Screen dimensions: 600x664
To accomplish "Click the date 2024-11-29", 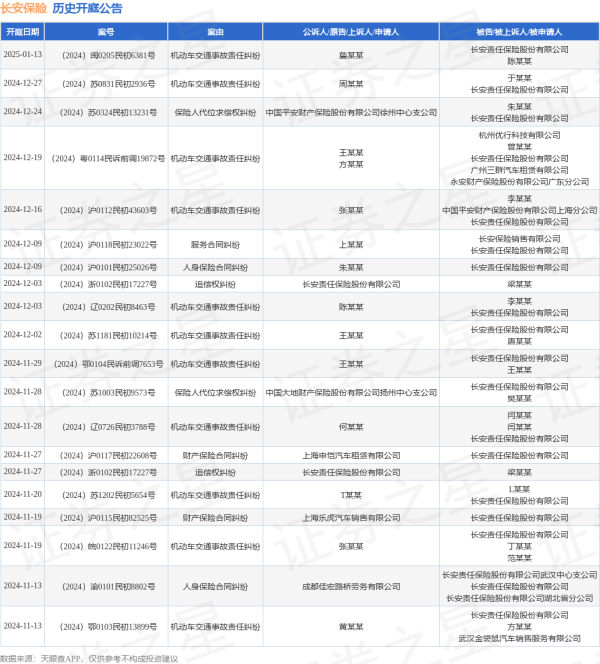I will [x=22, y=363].
